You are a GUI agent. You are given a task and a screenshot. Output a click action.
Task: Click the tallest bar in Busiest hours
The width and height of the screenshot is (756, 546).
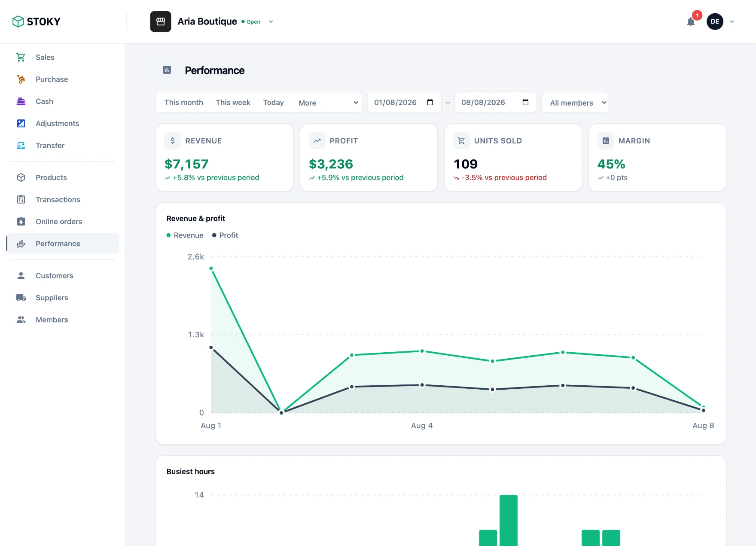click(x=509, y=520)
